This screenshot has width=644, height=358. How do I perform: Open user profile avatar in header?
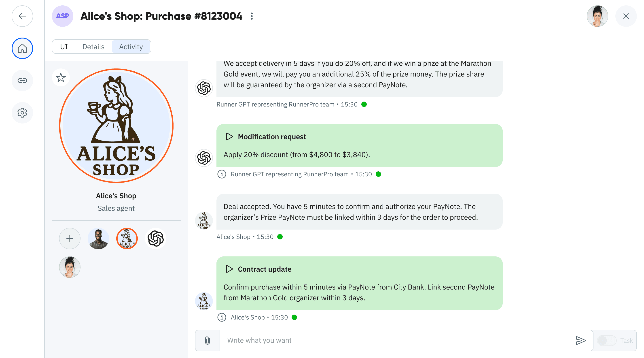pos(597,16)
